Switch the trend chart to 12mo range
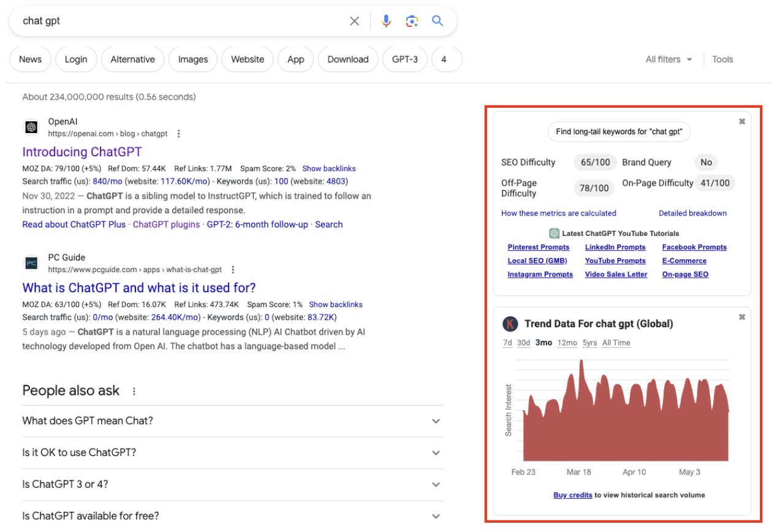Image resolution: width=777 pixels, height=532 pixels. [x=567, y=343]
